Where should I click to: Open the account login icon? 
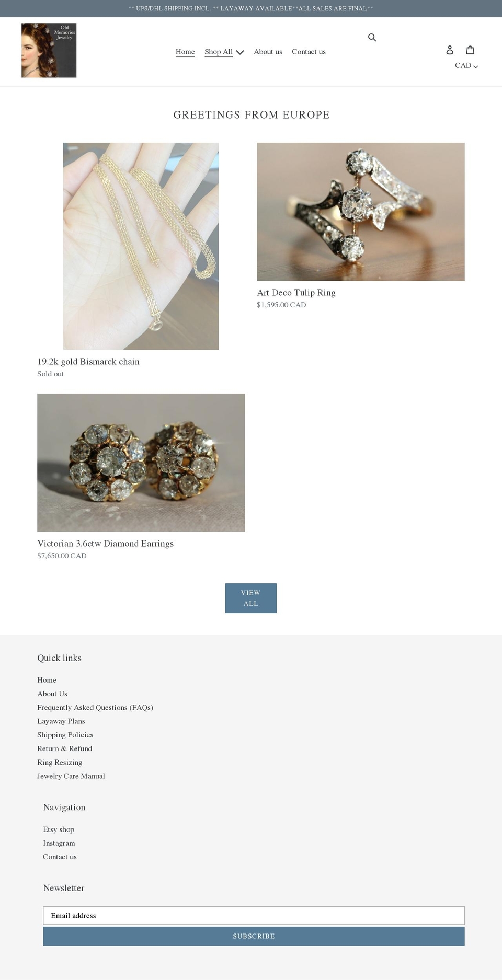click(450, 50)
